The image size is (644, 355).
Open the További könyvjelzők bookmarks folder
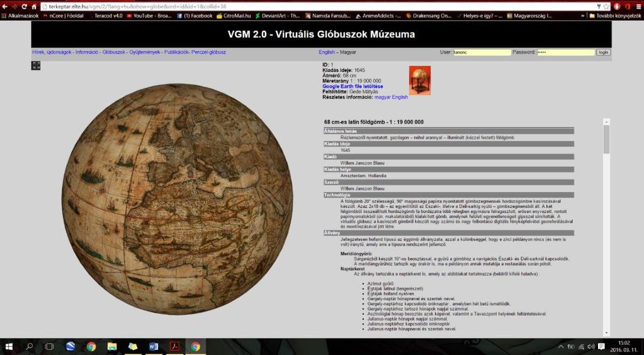[x=615, y=16]
